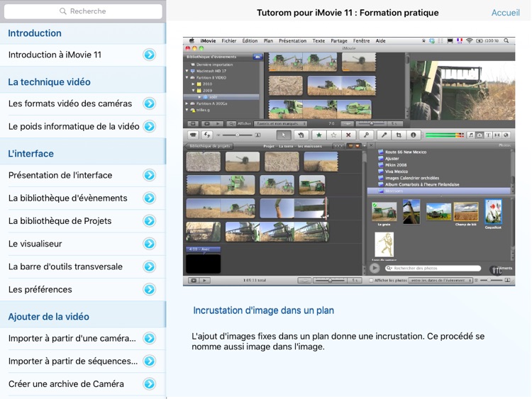Click the play button in photo browser
The height and width of the screenshot is (399, 532).
(x=375, y=269)
